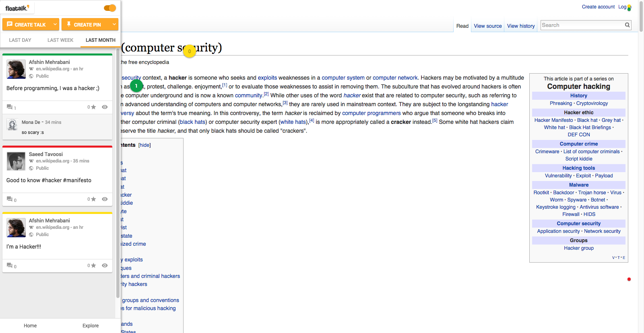Go to the Home tab at bottom
This screenshot has height=333, width=644.
(30, 326)
